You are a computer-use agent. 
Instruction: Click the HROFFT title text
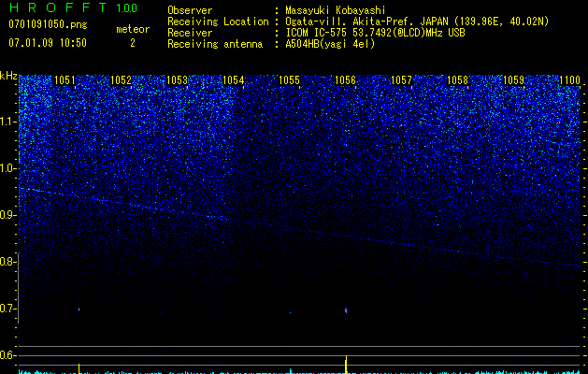pos(58,7)
